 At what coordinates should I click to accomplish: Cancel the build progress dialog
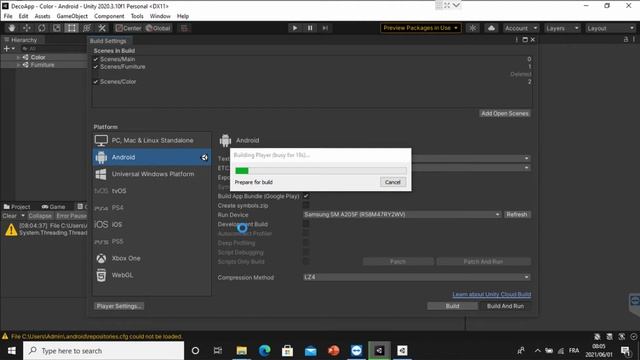pyautogui.click(x=393, y=182)
